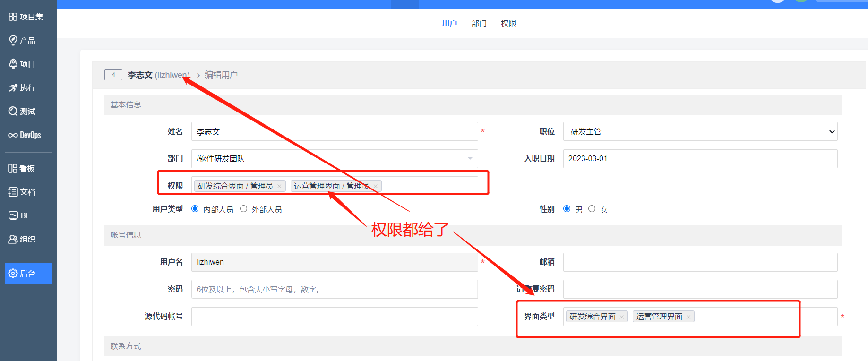This screenshot has height=361, width=868.
Task: Go to 执行 in the sidebar
Action: (23, 88)
